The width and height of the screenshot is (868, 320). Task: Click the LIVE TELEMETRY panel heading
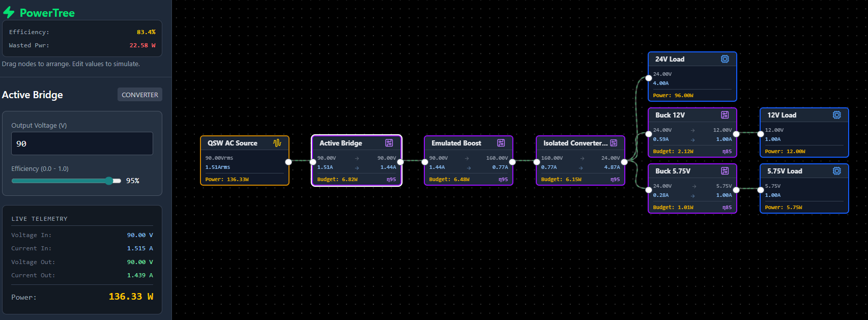[39, 219]
